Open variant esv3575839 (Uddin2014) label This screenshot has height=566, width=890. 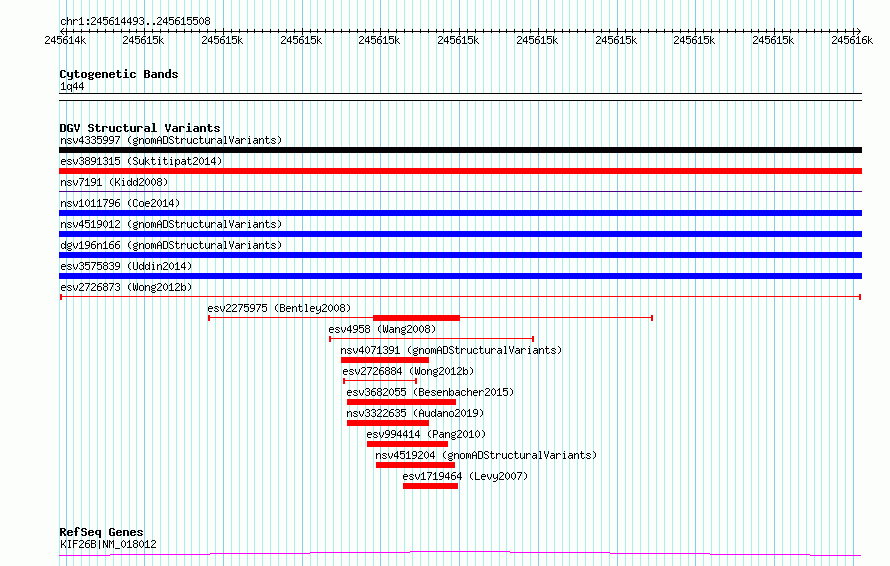pos(126,266)
